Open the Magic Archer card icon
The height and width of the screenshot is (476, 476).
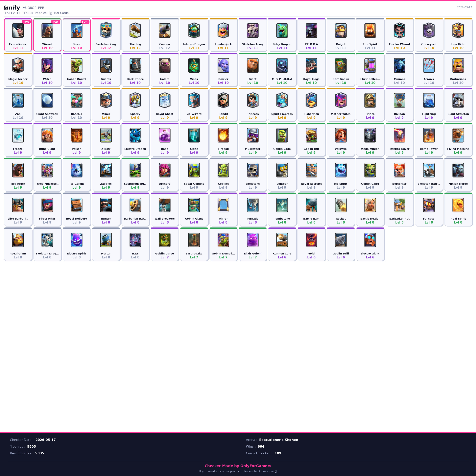pos(18,65)
